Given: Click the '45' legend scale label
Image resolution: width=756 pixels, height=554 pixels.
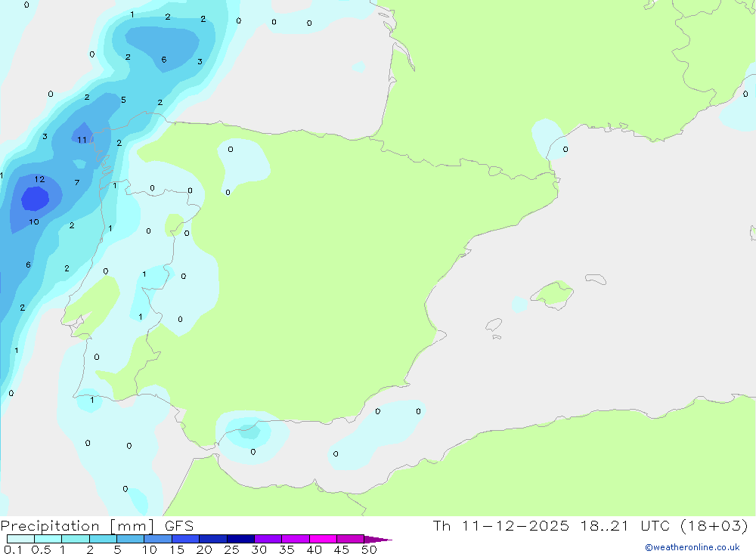Looking at the screenshot, I should [342, 549].
